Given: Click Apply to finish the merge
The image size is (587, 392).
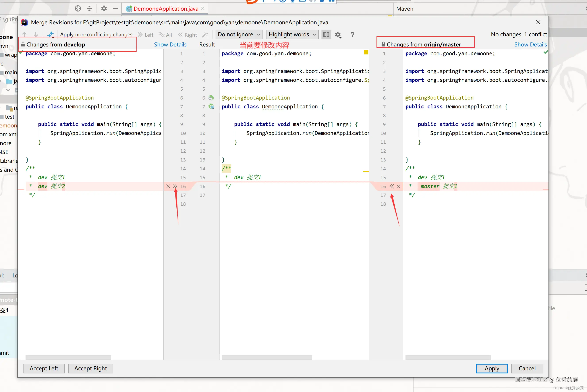Looking at the screenshot, I should pyautogui.click(x=491, y=368).
